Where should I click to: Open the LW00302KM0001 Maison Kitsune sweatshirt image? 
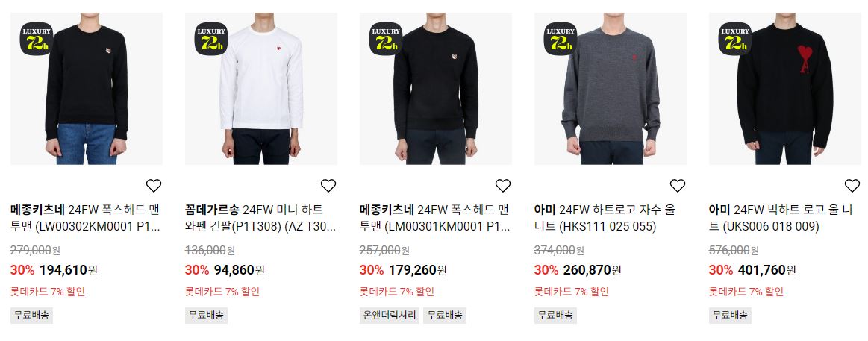tap(87, 89)
